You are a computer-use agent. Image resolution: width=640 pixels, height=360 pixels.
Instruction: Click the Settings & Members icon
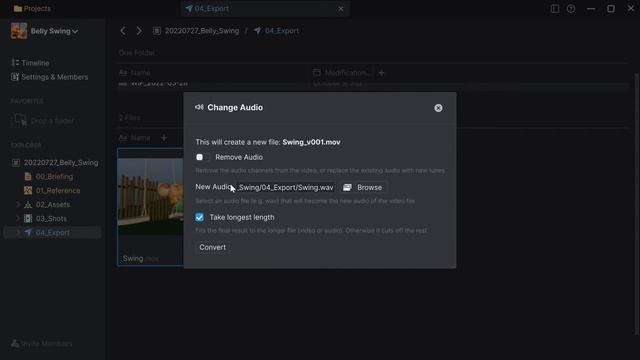pos(15,77)
